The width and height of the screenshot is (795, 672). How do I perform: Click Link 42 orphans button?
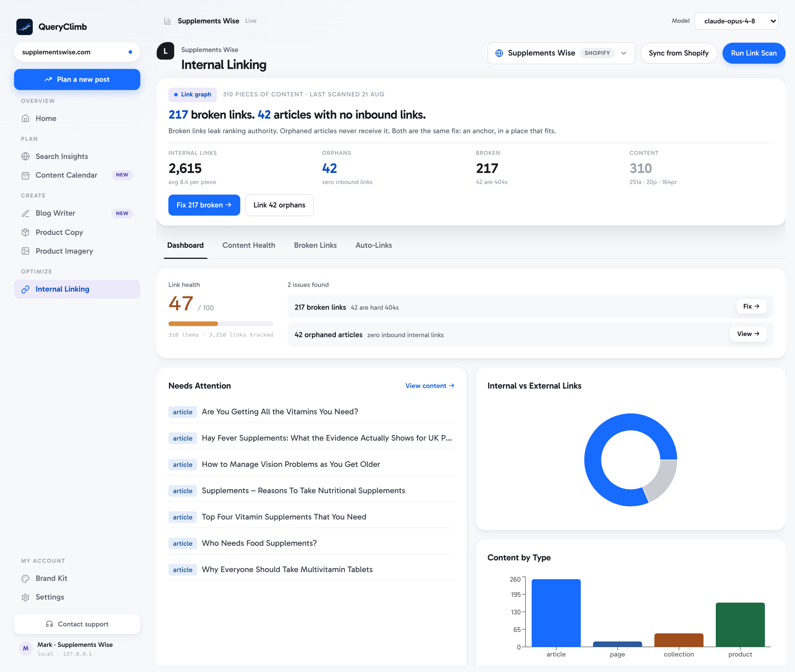tap(279, 205)
